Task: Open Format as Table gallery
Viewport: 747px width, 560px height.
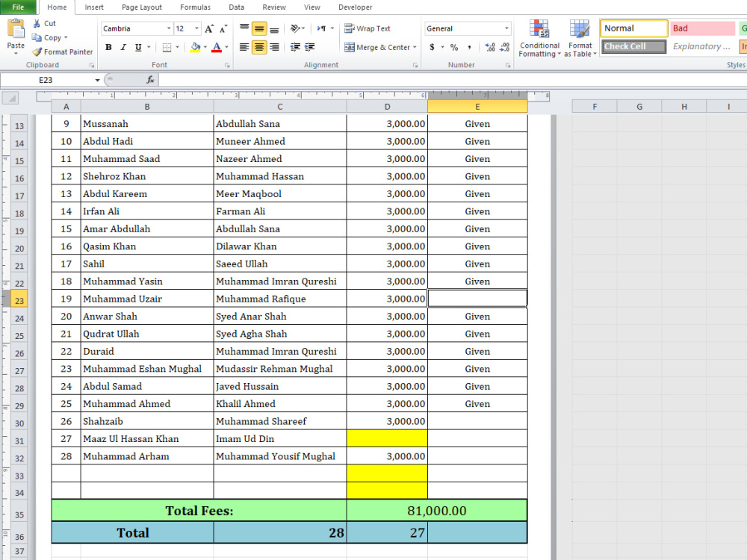Action: (580, 39)
